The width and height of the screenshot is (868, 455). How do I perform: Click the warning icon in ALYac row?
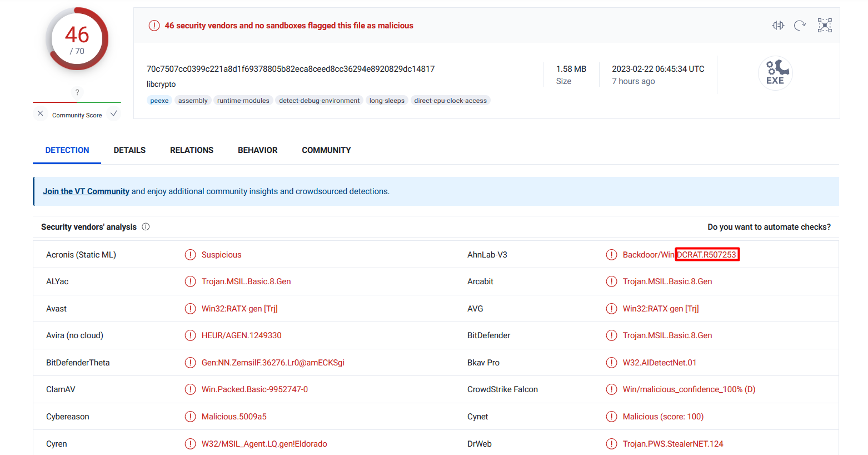(x=190, y=281)
